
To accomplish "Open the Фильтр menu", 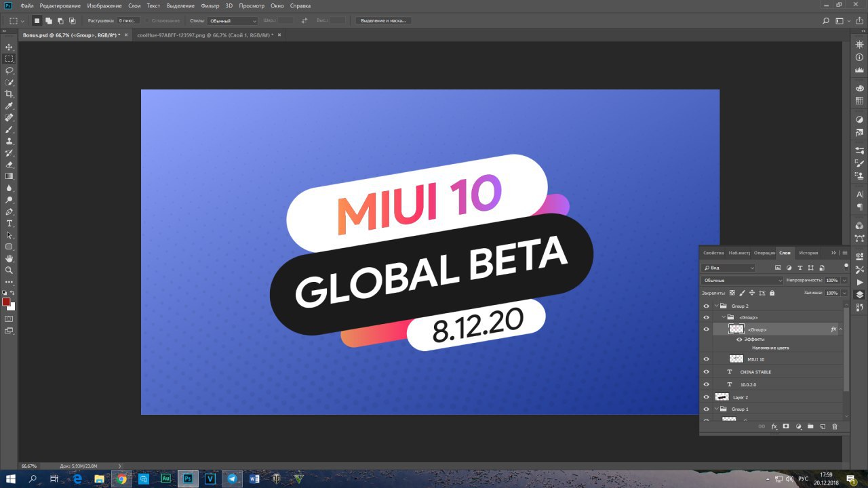I will [210, 5].
